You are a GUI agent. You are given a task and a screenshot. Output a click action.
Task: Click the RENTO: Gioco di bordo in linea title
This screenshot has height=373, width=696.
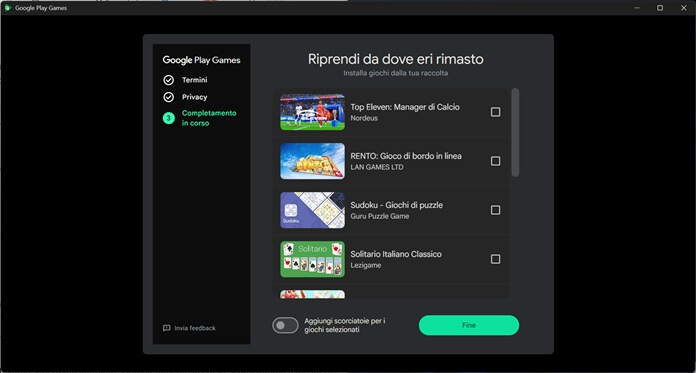(406, 156)
